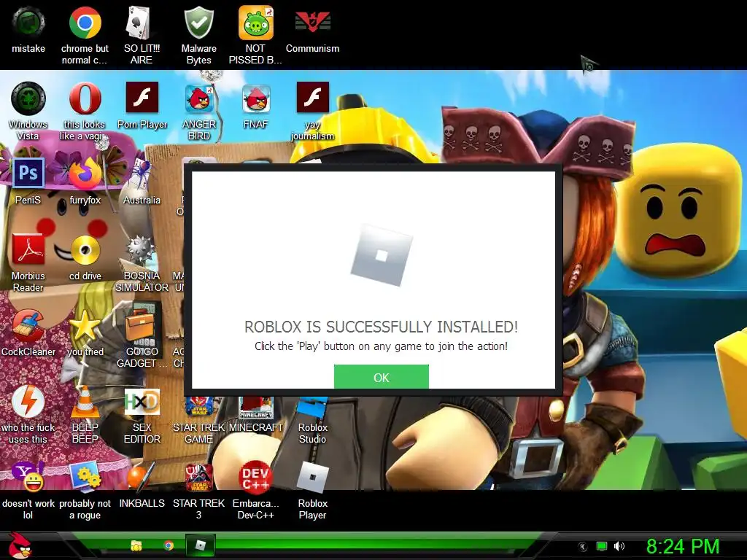Click the red Opera 'this looks like' icon
This screenshot has width=747, height=560.
coord(85,112)
